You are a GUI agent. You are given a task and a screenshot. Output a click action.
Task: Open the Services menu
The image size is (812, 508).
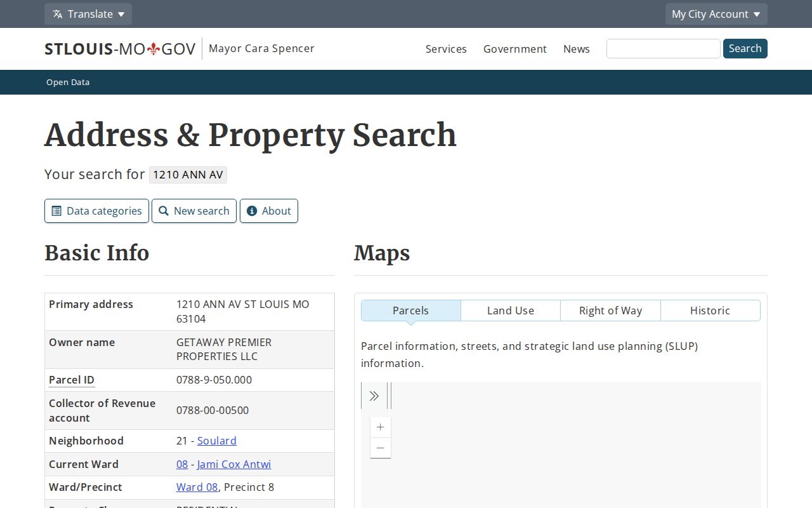(446, 49)
